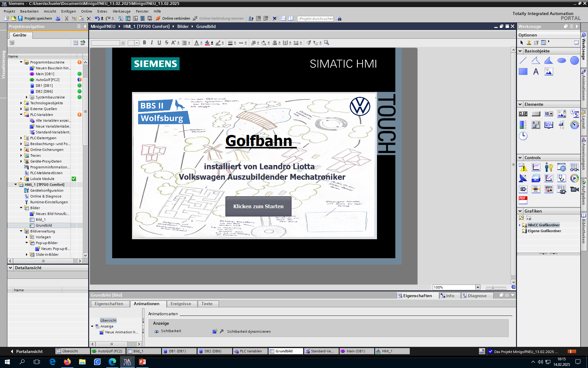The height and width of the screenshot is (368, 588).
Task: Select the Slider element icon
Action: (x=561, y=125)
